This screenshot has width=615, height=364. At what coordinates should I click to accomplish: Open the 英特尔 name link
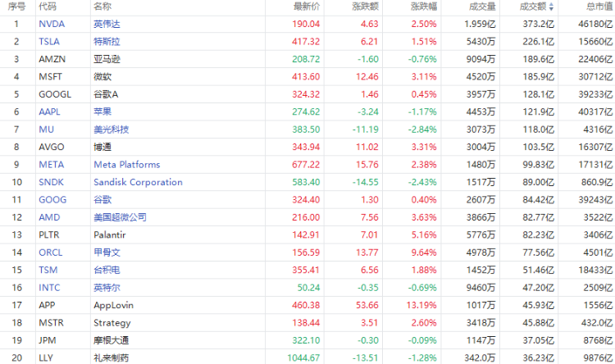107,288
